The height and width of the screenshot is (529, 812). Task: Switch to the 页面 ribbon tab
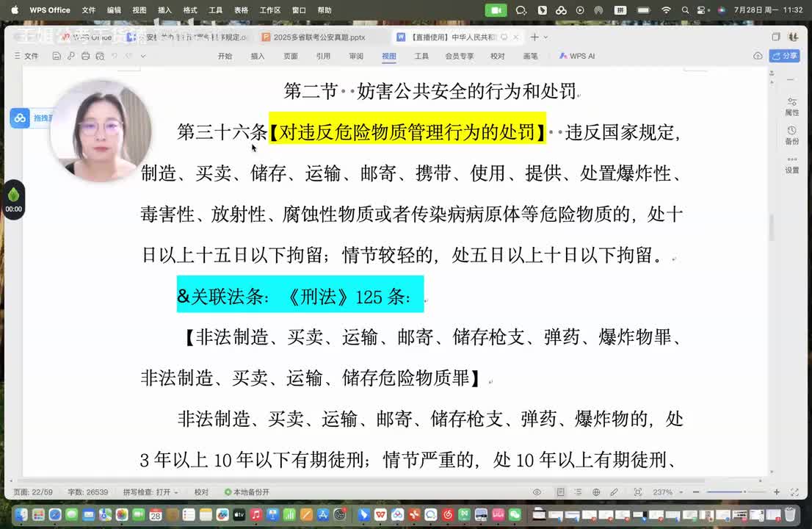[291, 56]
